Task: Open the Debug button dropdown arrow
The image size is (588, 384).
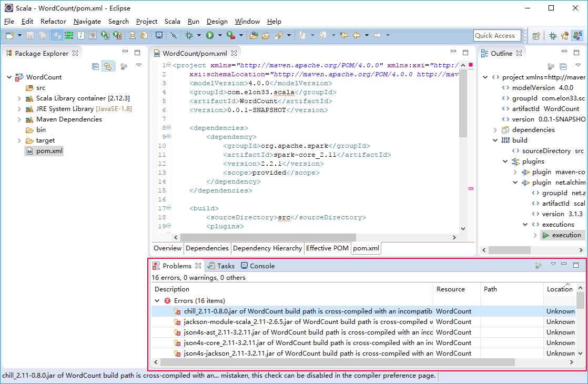Action: (x=199, y=35)
